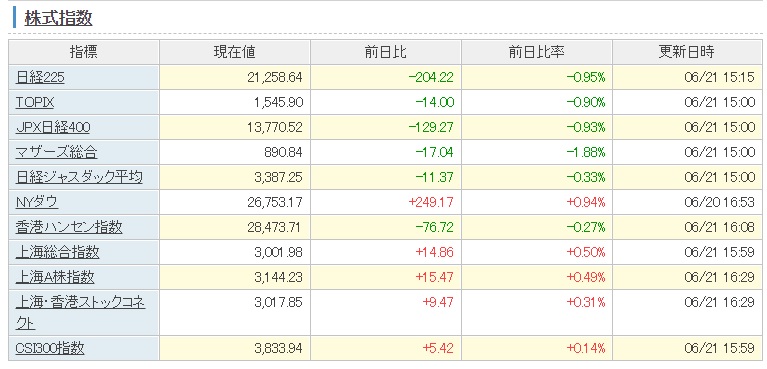Viewport: 767px width, 369px height.
Task: Click the CSI300指数 row's 06/21 15:59 timestamp
Action: (720, 348)
